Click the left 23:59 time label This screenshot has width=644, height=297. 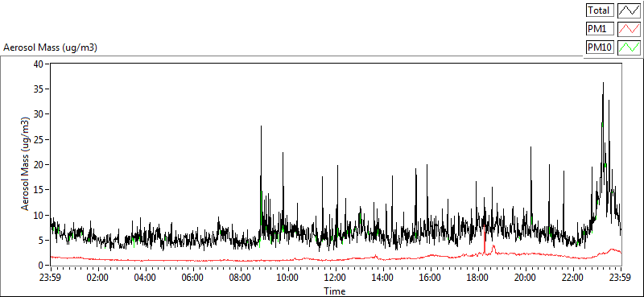coord(50,278)
